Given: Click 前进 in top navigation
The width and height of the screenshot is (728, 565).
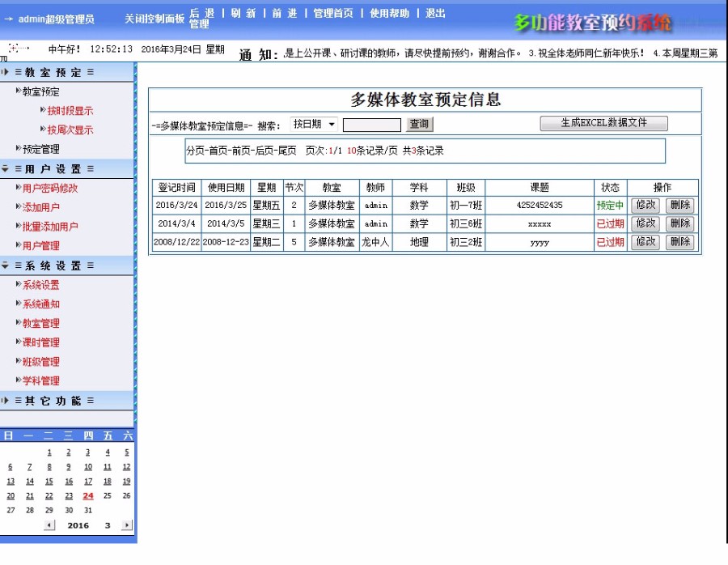Looking at the screenshot, I should (285, 14).
